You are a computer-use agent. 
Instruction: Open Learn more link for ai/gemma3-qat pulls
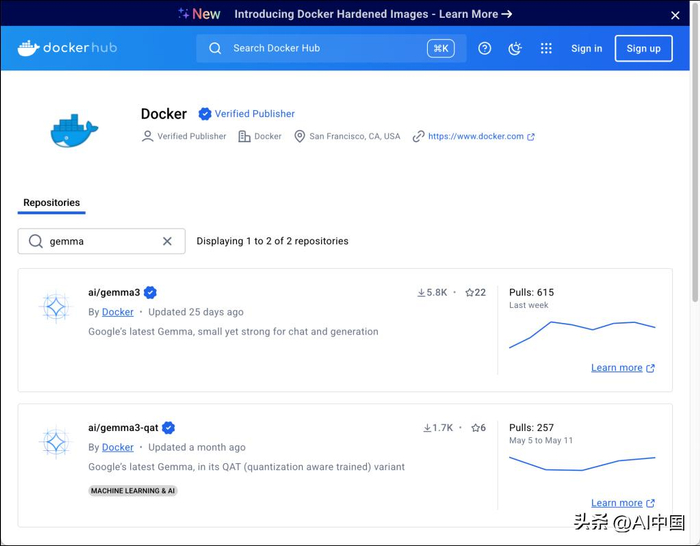(x=622, y=503)
